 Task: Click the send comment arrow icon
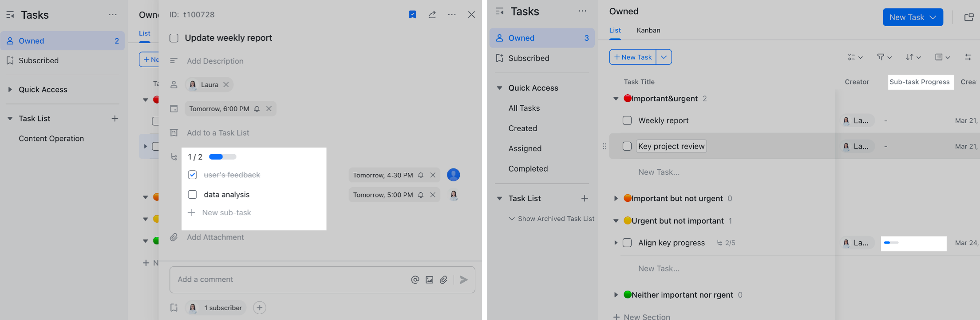[x=464, y=280]
